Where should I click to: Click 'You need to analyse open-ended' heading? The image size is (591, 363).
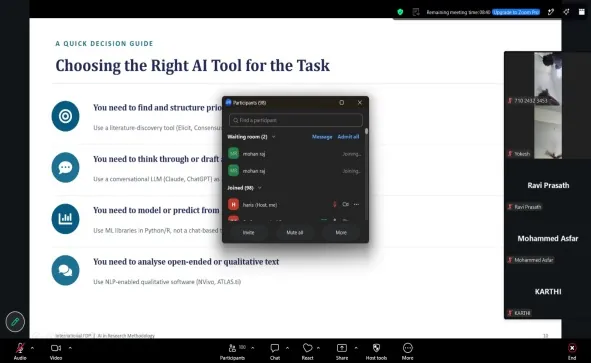[x=186, y=262]
